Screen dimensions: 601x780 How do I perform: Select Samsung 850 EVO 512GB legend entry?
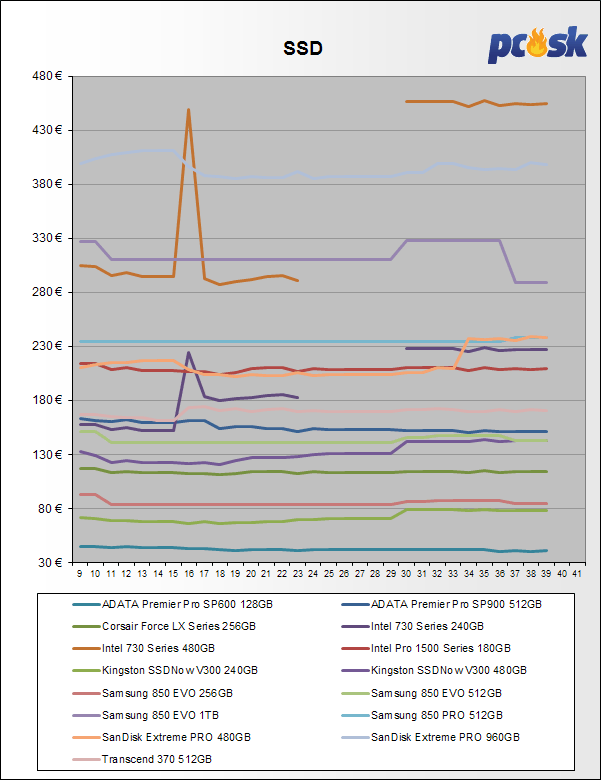coord(421,693)
